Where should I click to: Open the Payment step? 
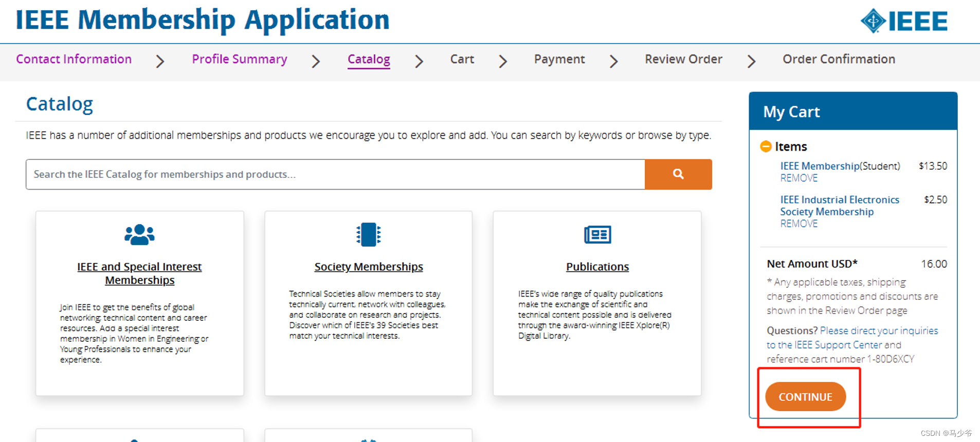559,59
